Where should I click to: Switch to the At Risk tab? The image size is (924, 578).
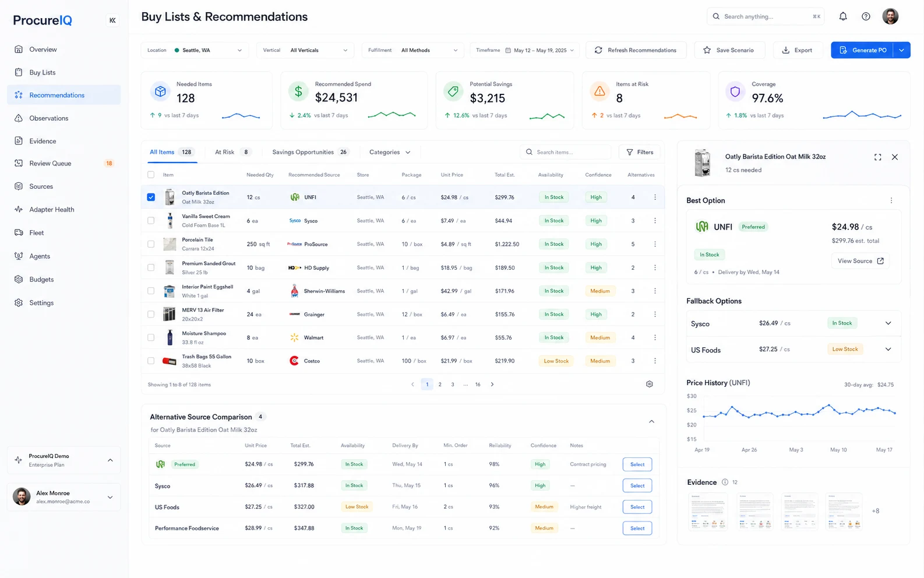[x=232, y=153]
